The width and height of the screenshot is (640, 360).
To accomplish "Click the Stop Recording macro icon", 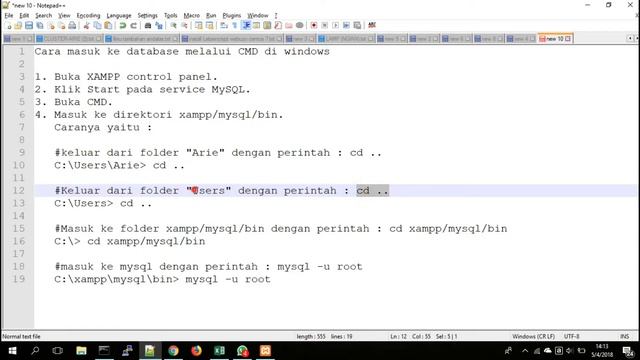I will point(324,26).
